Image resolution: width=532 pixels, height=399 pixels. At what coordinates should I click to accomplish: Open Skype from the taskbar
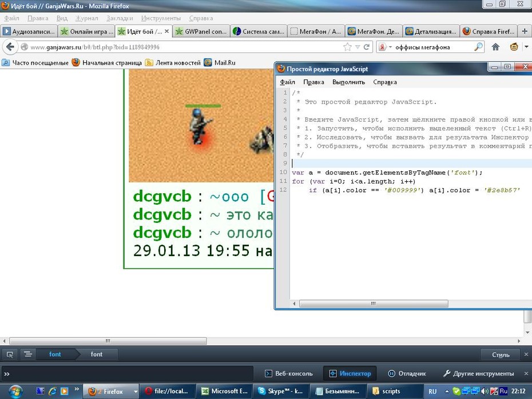coord(281,391)
